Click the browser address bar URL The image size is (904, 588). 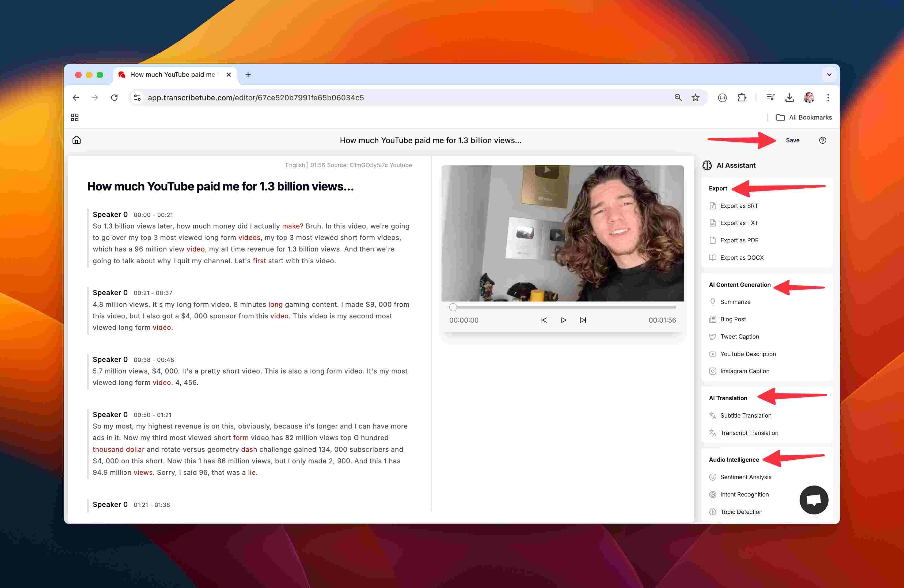click(x=256, y=98)
